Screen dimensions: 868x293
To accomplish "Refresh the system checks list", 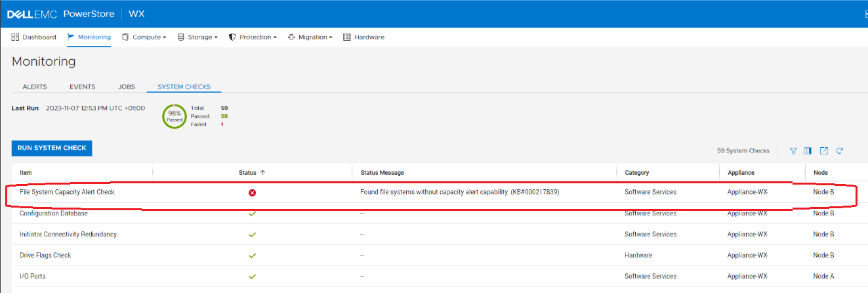I will pos(839,150).
